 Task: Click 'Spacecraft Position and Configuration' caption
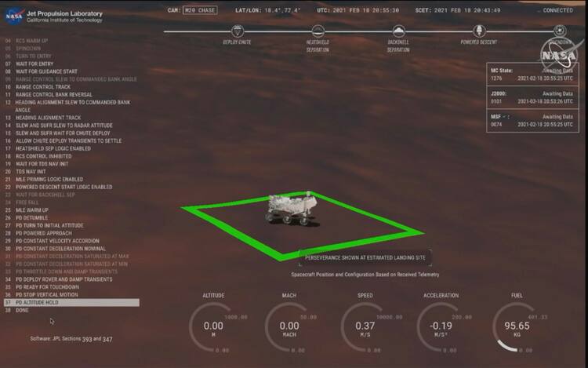pos(365,275)
